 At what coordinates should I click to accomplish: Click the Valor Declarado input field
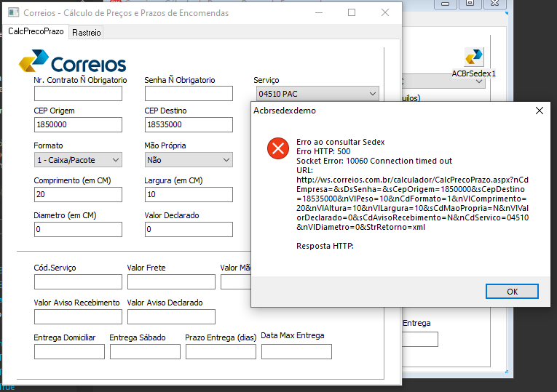click(x=189, y=230)
